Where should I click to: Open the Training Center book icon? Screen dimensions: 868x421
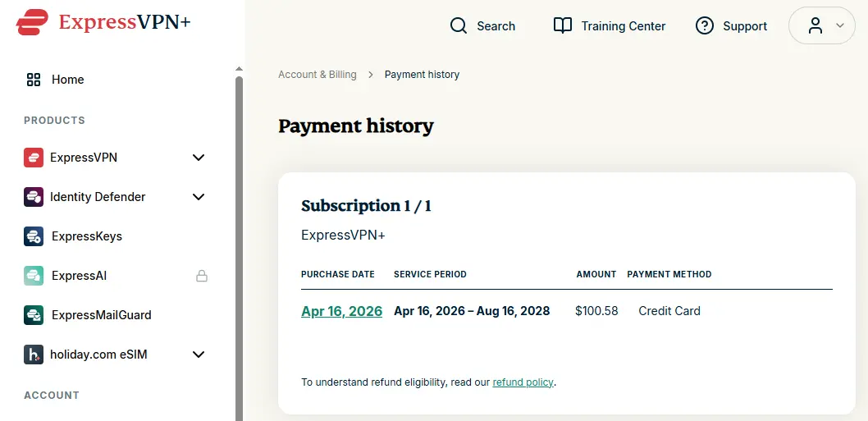click(563, 26)
